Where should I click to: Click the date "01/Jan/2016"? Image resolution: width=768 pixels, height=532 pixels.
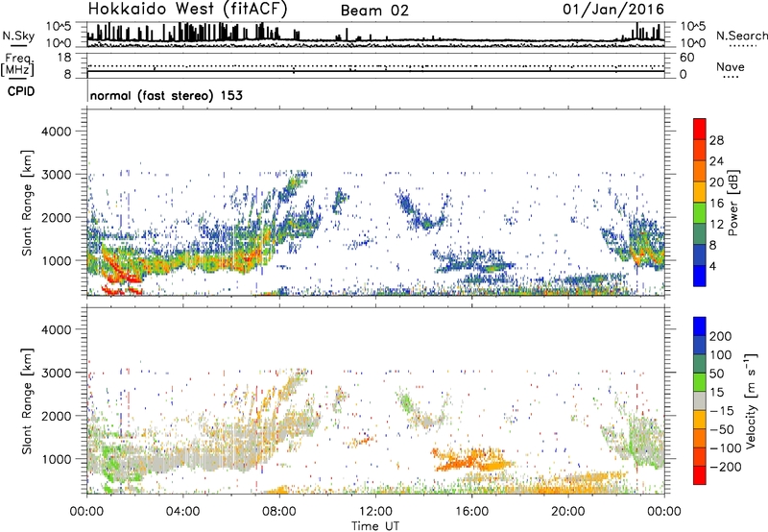[613, 9]
